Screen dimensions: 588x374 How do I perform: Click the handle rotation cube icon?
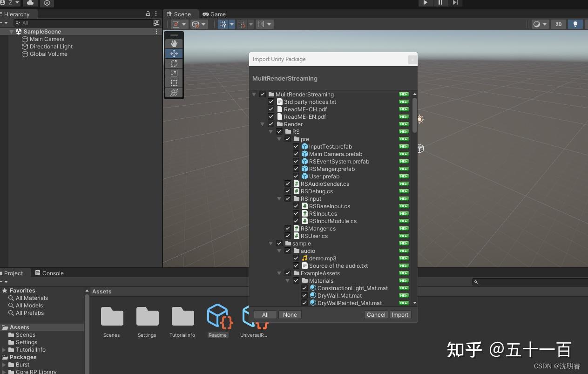click(196, 24)
